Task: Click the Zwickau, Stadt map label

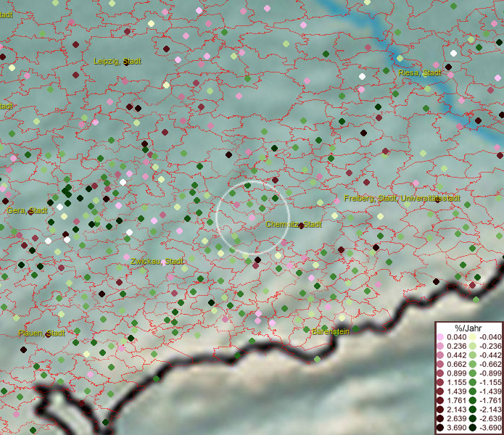Action: pyautogui.click(x=157, y=261)
